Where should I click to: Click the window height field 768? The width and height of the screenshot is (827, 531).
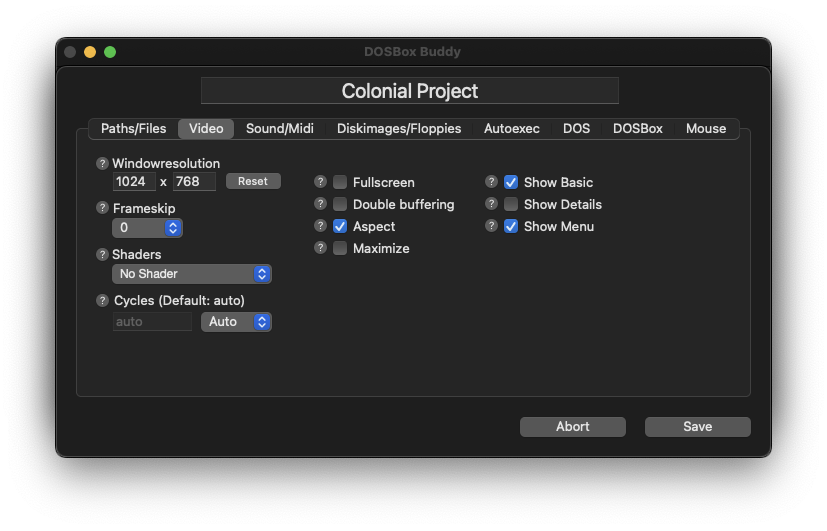tap(194, 181)
